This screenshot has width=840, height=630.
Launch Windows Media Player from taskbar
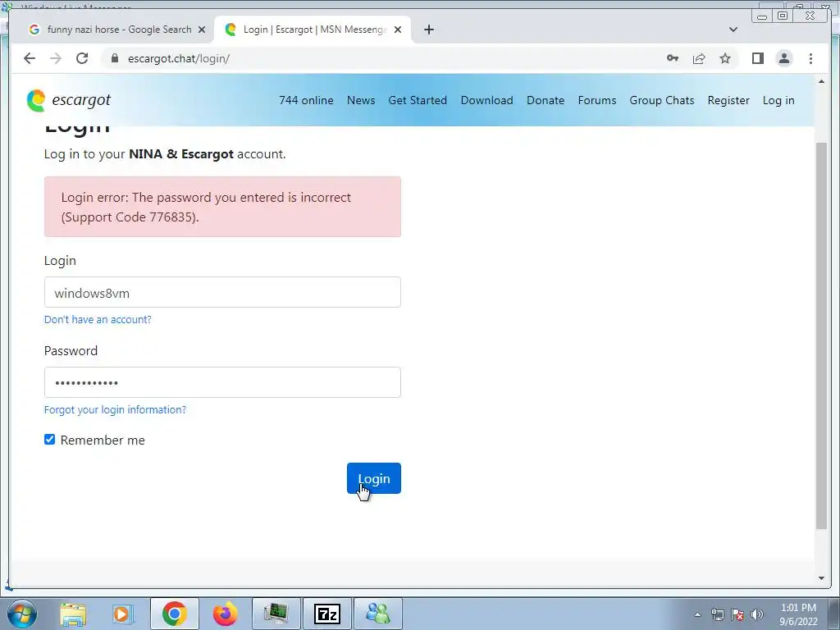click(123, 614)
